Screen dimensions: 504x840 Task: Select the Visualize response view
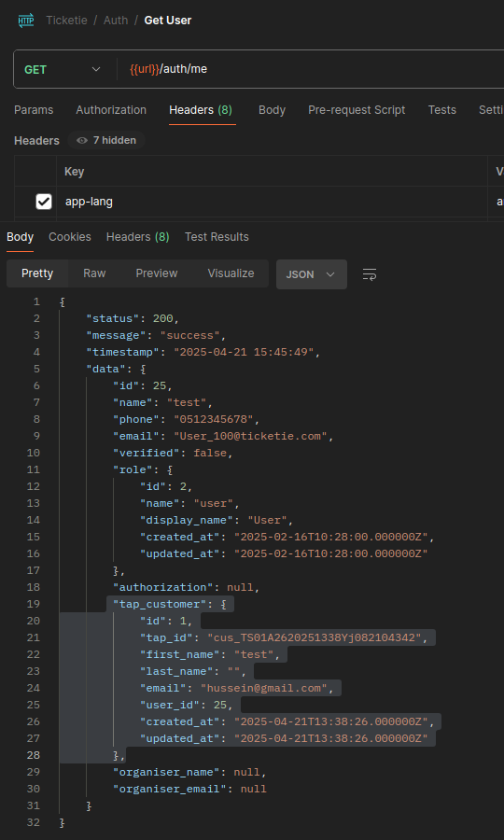pyautogui.click(x=231, y=273)
